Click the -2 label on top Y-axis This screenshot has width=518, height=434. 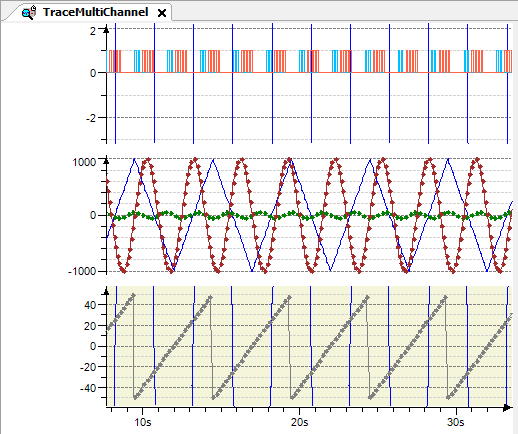[91, 118]
